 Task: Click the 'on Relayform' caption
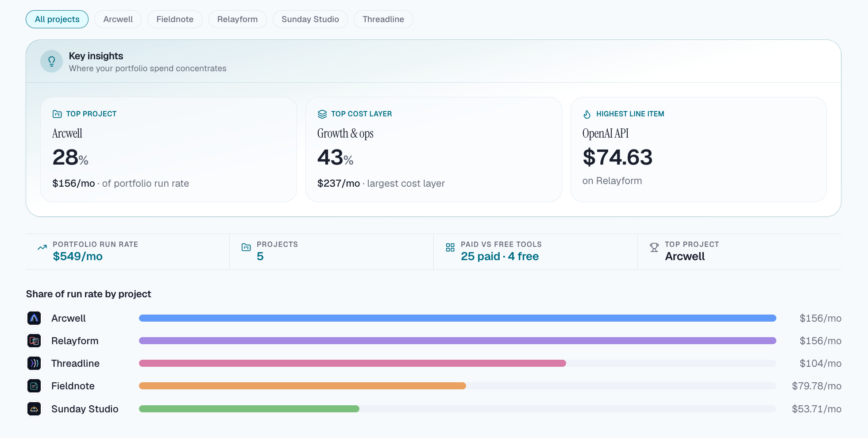tap(612, 181)
